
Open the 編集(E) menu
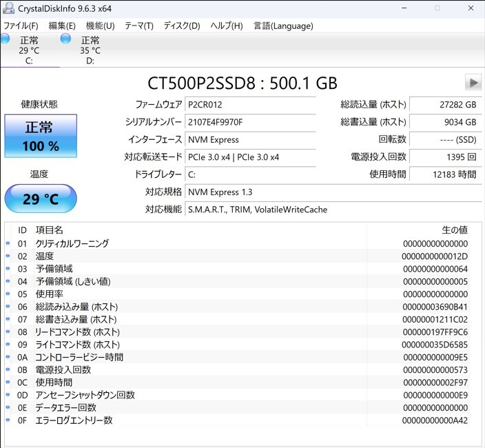(x=62, y=26)
